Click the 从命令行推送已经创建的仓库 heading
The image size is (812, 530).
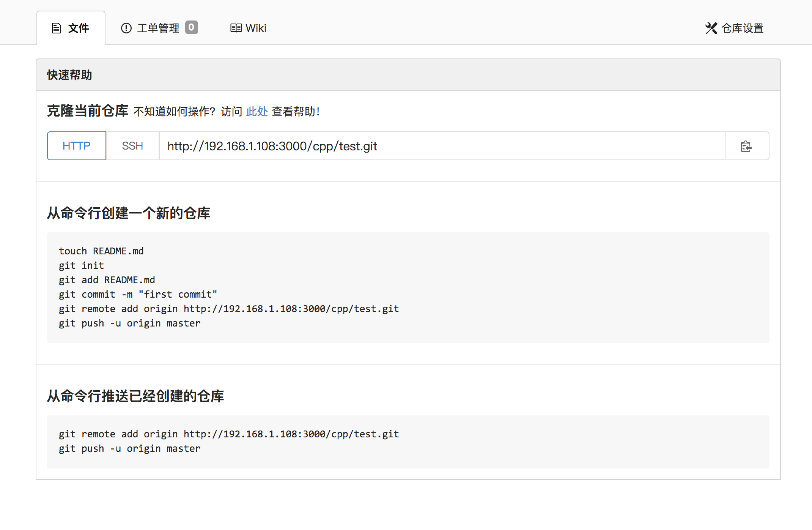[135, 396]
